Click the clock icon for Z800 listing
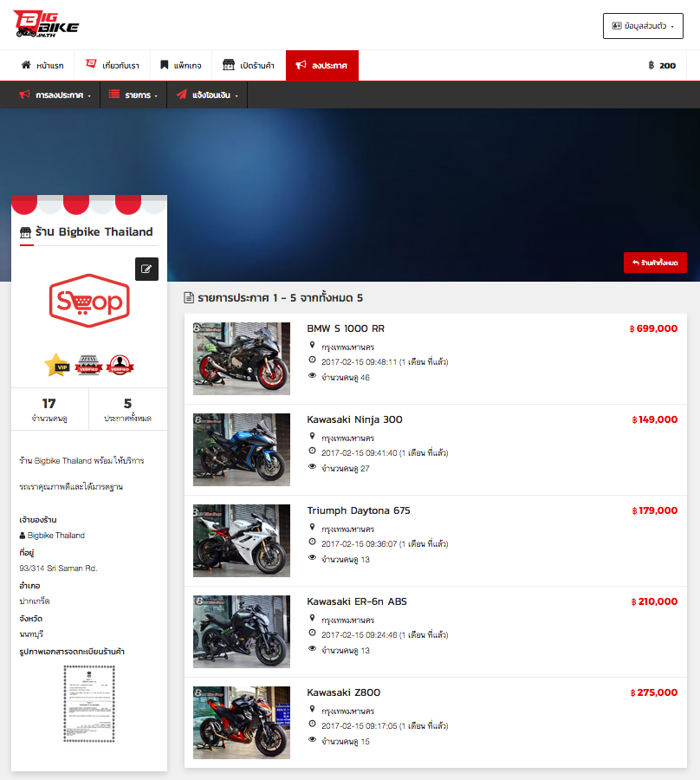700x780 pixels. 312,724
